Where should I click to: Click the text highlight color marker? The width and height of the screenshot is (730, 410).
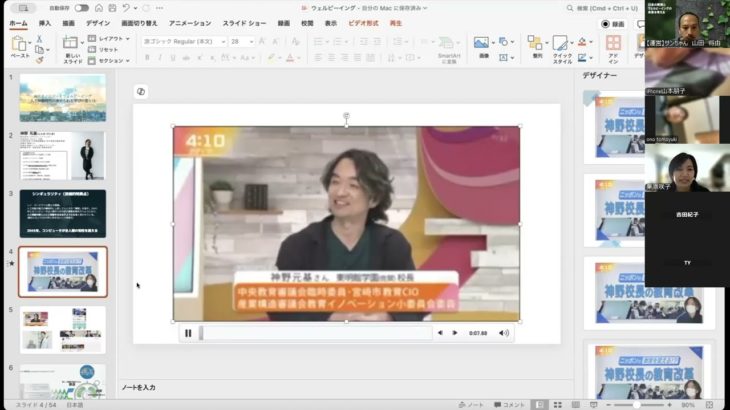[271, 58]
